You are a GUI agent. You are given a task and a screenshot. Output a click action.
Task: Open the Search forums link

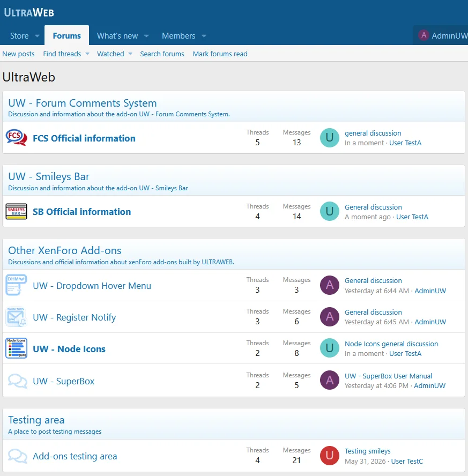[x=162, y=54]
